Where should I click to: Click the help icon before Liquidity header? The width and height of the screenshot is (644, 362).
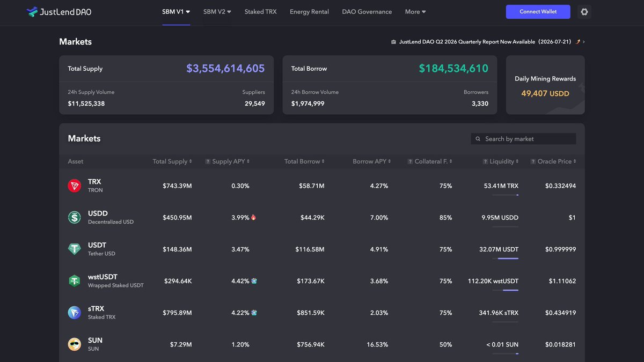click(485, 161)
